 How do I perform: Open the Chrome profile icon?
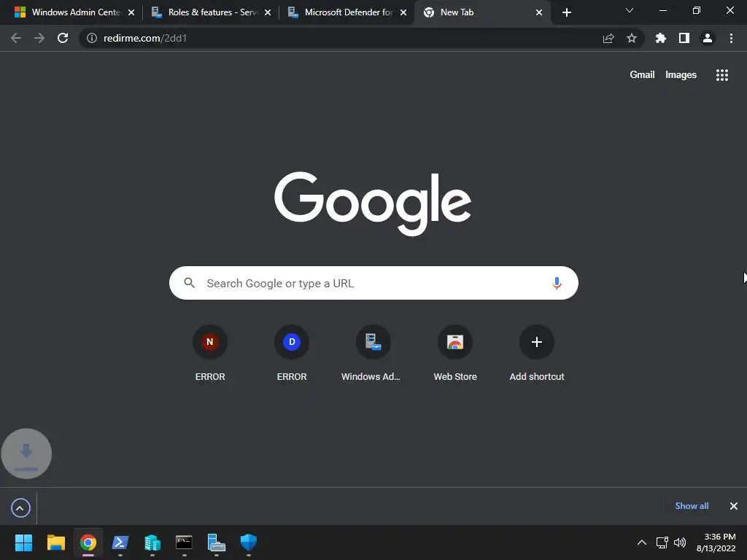pos(708,38)
